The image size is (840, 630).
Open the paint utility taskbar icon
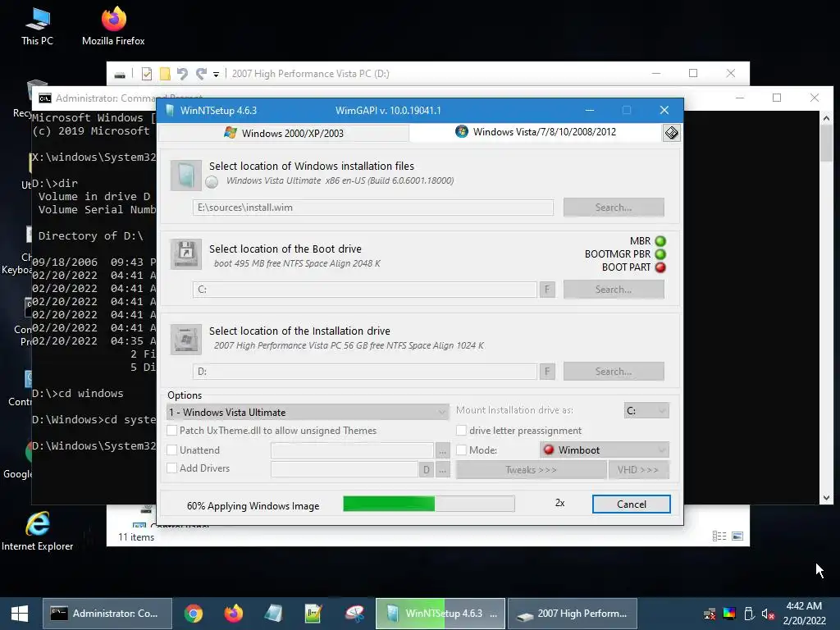[x=354, y=614]
